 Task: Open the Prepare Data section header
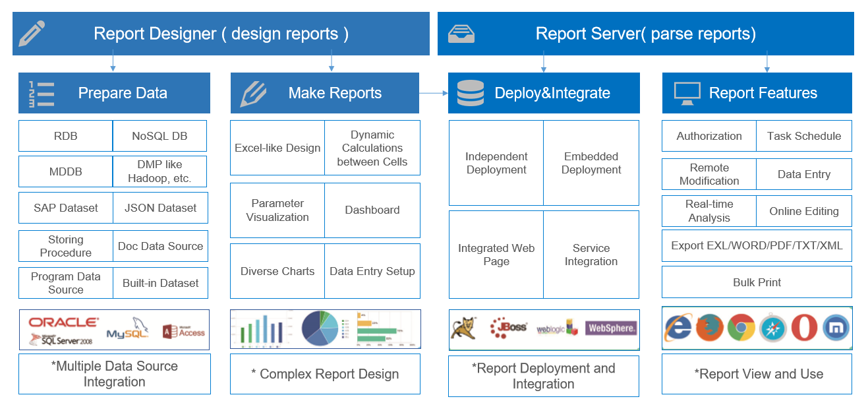tap(114, 93)
